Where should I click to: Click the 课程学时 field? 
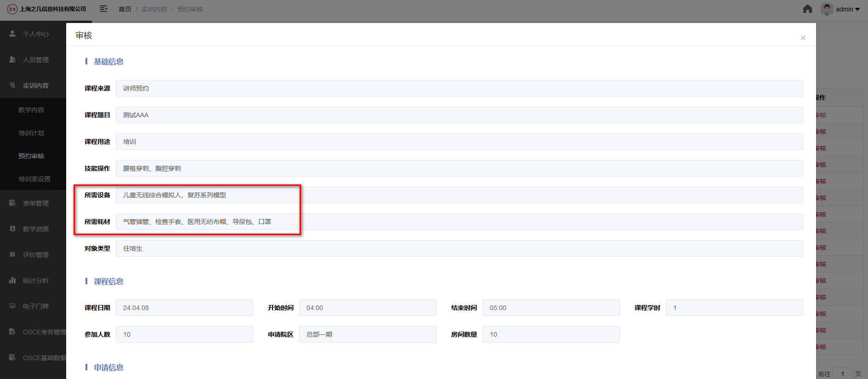(x=734, y=308)
